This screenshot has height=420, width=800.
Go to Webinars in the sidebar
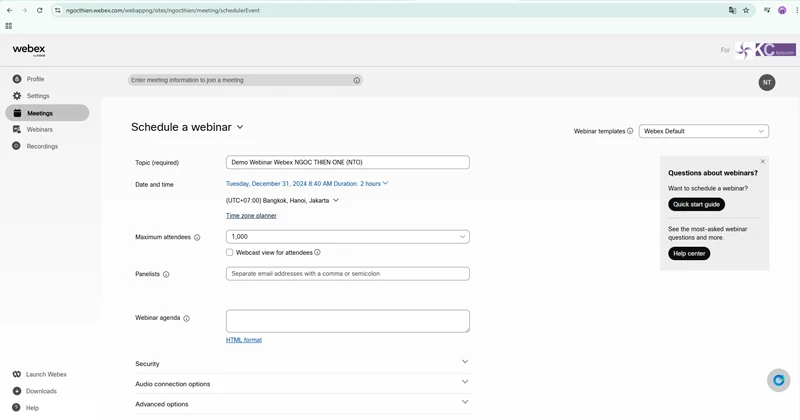click(33, 130)
